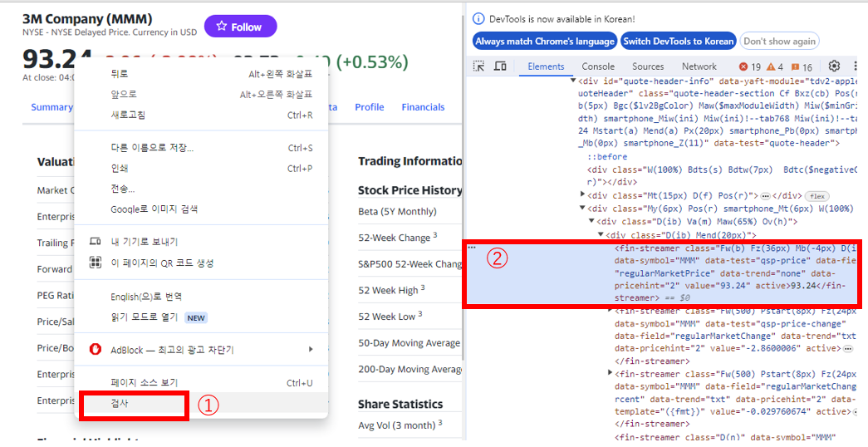
Task: Click Avg Vol (3 month) row
Action: (409, 425)
